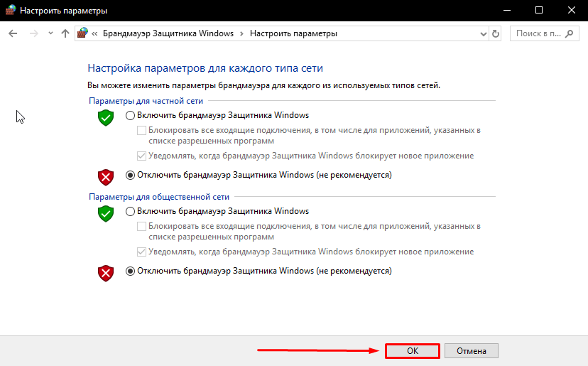
Task: Click heading Настройка параметров для каждого типа сети
Action: (x=205, y=68)
